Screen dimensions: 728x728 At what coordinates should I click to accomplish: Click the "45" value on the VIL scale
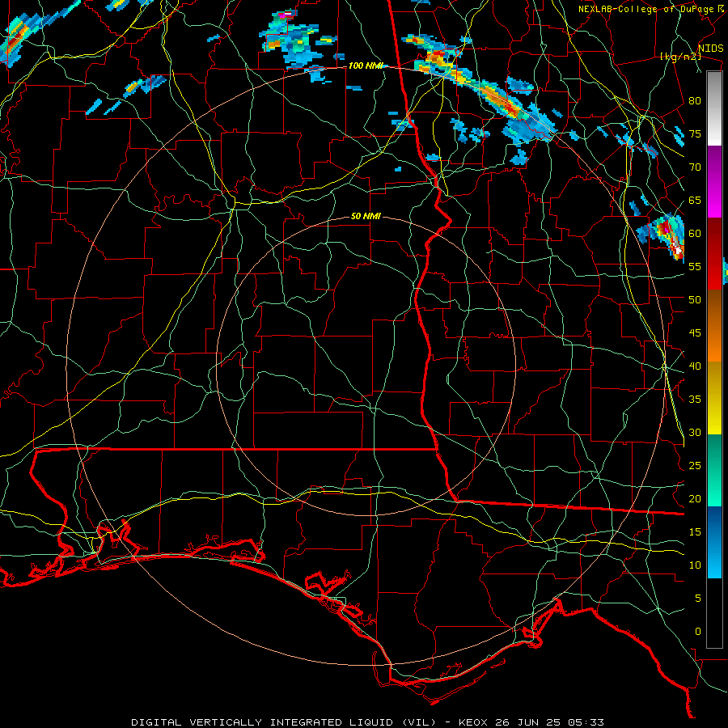tap(695, 333)
